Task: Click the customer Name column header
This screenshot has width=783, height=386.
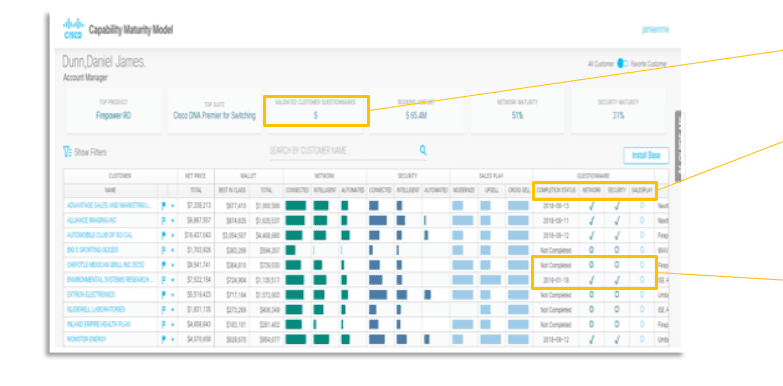Action: [110, 190]
